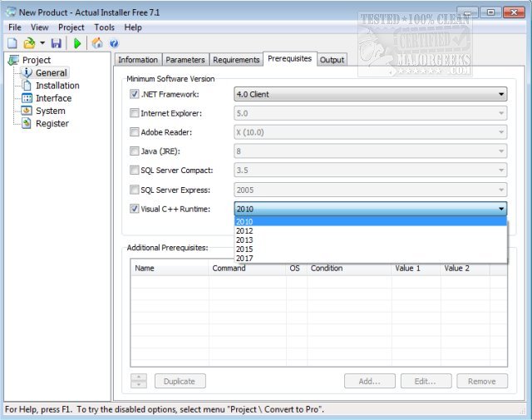
Task: Select the Installation tree item
Action: pyautogui.click(x=57, y=86)
